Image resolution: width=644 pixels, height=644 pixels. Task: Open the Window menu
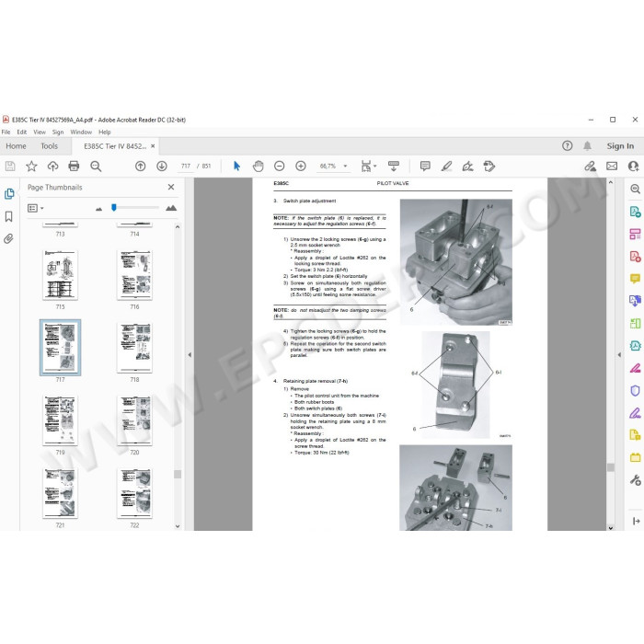pyautogui.click(x=81, y=132)
